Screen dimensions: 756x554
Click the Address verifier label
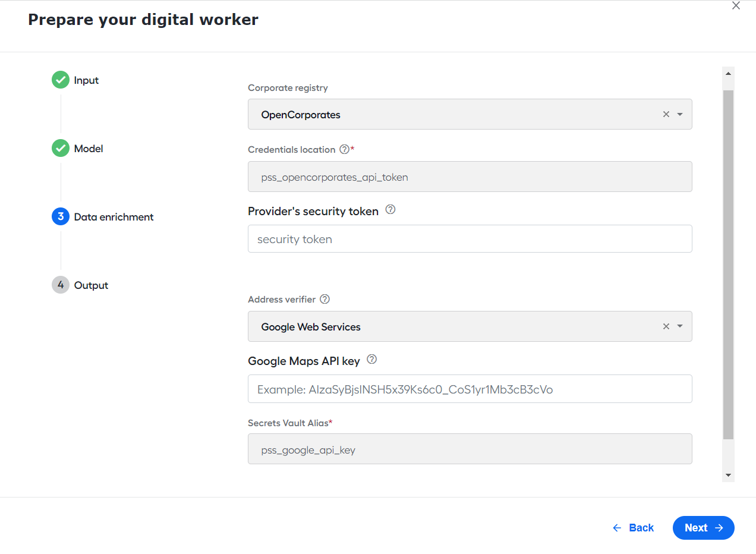[x=282, y=300]
